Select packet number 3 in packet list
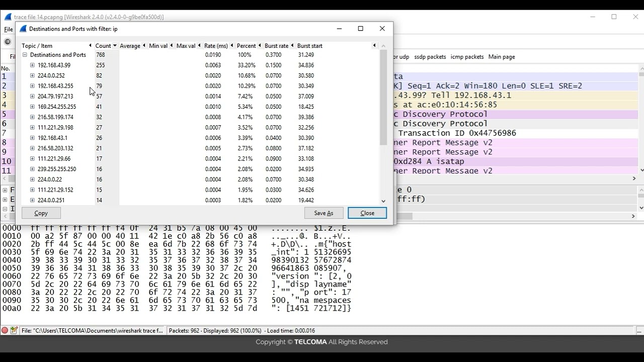This screenshot has height=362, width=644. (4, 96)
